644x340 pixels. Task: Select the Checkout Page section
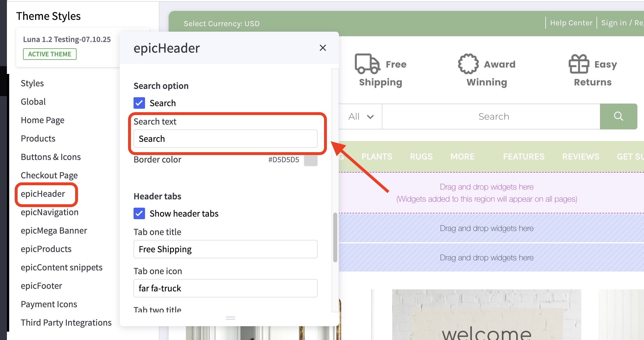pyautogui.click(x=49, y=175)
